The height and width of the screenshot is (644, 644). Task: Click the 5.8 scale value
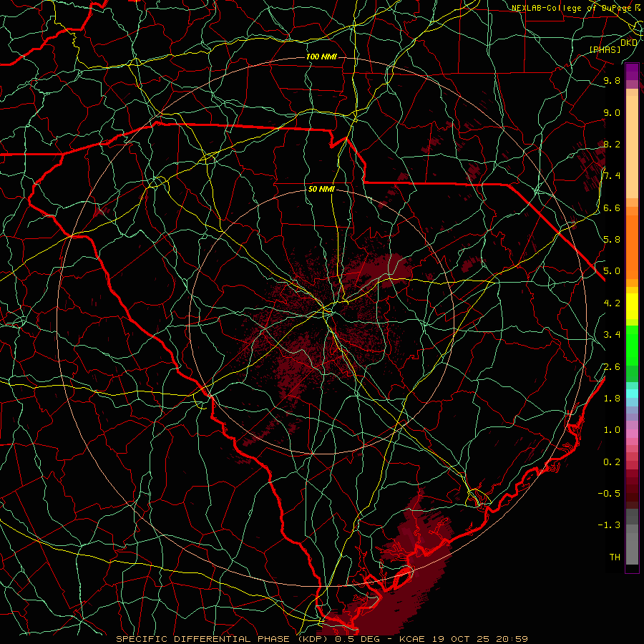coord(612,240)
